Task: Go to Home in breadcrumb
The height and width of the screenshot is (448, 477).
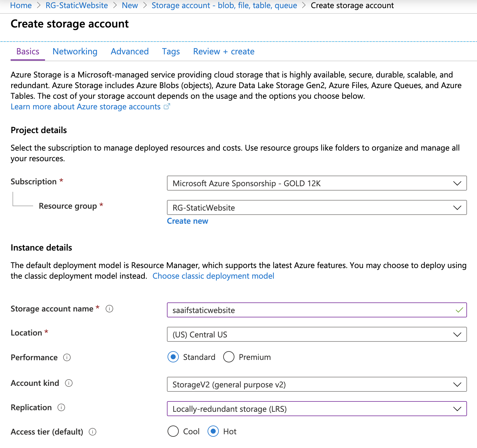Action: click(x=21, y=5)
